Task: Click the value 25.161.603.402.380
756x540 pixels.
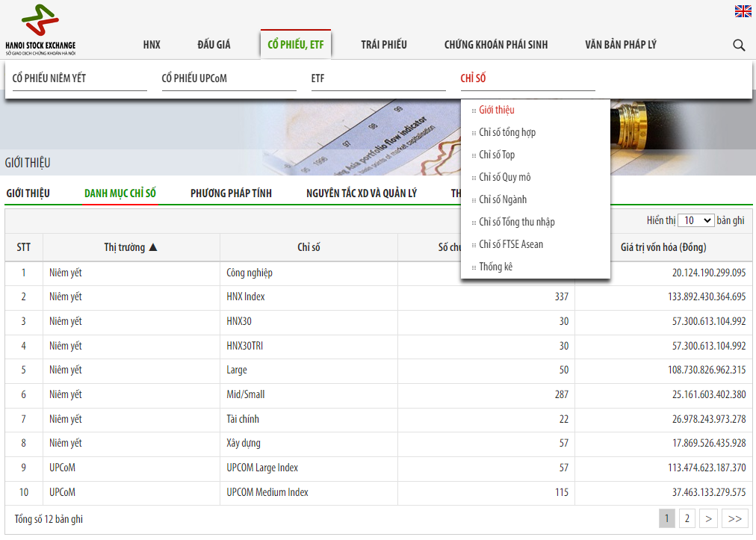Action: pos(709,395)
